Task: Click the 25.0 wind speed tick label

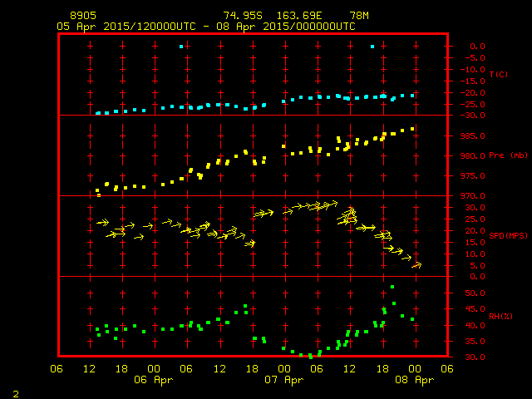Action: coord(475,219)
